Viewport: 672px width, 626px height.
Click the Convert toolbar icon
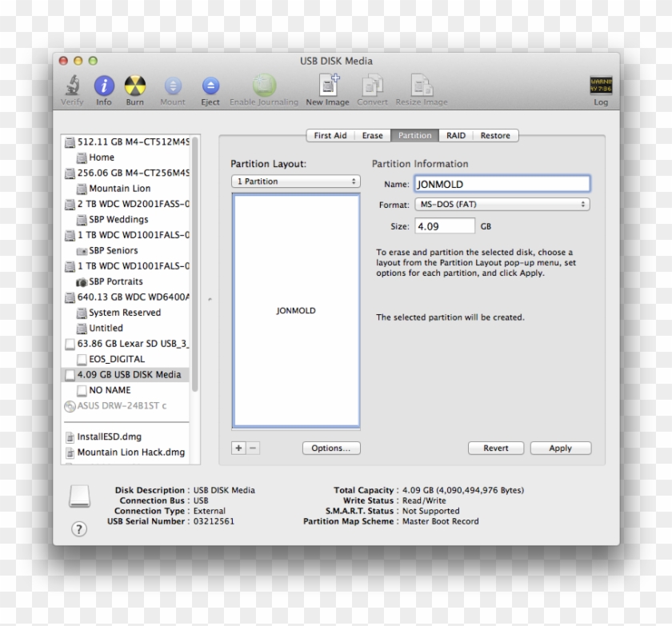coord(371,86)
